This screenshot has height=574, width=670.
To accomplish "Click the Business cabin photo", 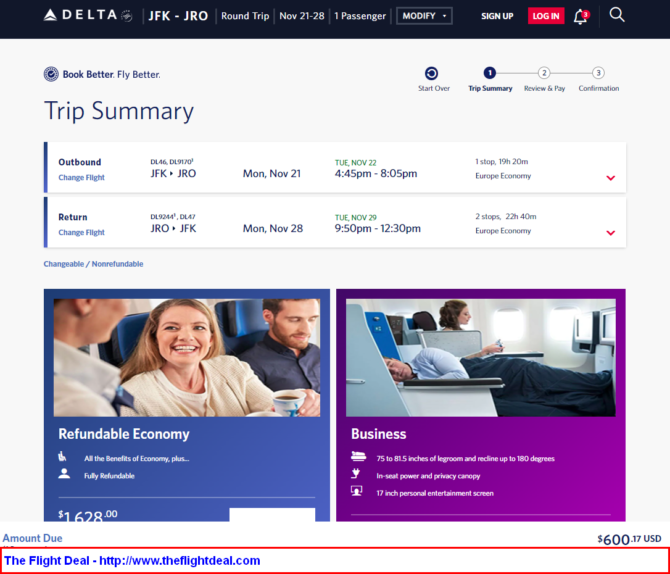I will [x=481, y=357].
